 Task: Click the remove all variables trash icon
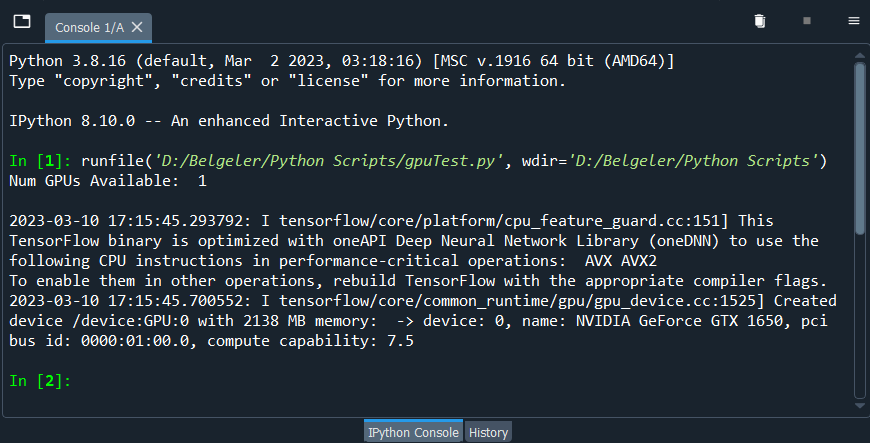(x=760, y=21)
